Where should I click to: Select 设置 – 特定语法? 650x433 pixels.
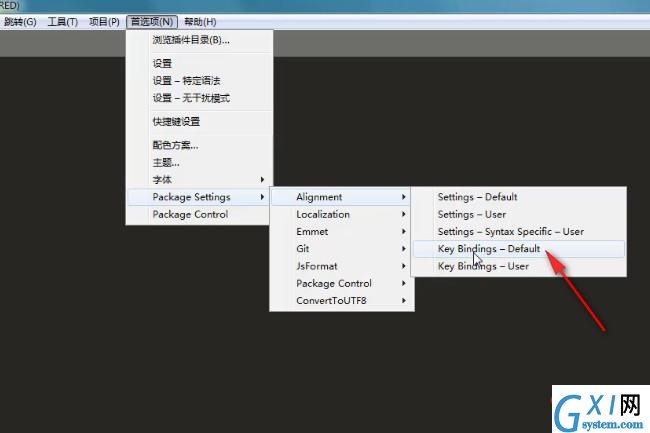click(x=199, y=81)
